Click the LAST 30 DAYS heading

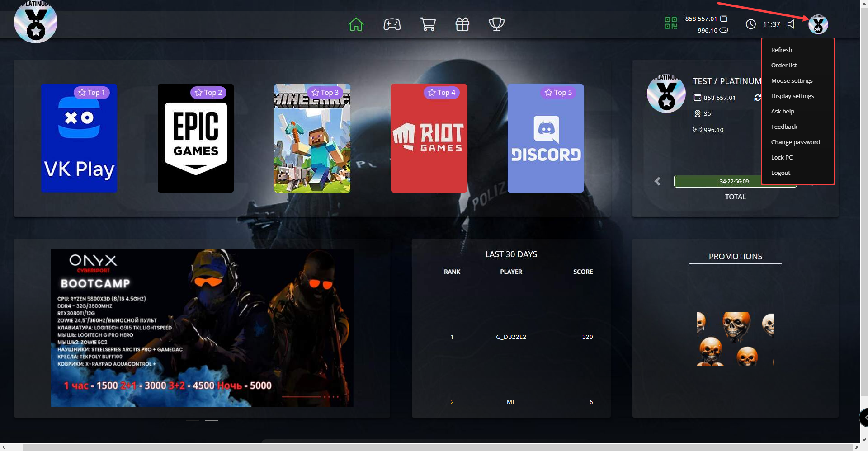[x=511, y=254]
